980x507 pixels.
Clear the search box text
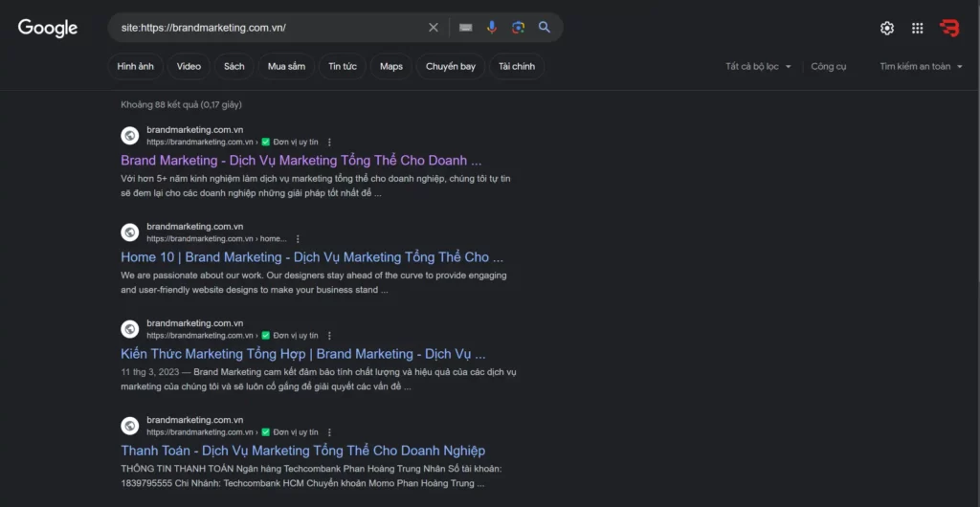pos(434,28)
